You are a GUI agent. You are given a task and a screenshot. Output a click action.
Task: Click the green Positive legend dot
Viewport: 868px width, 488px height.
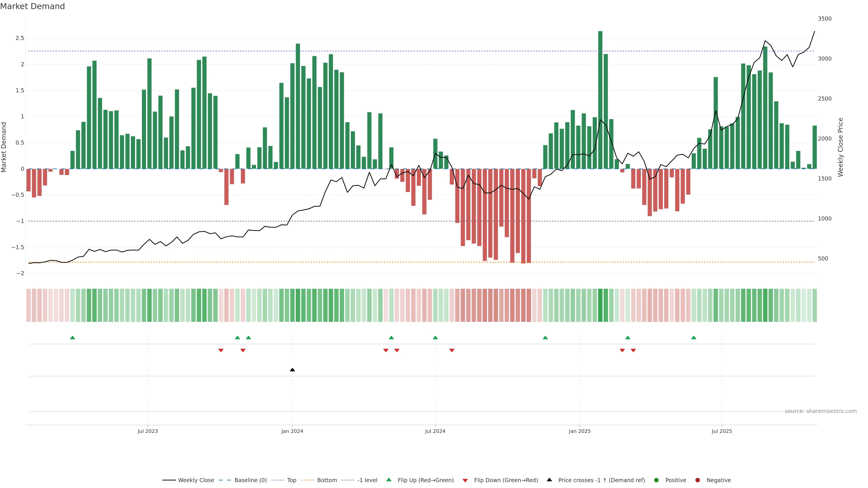point(656,480)
